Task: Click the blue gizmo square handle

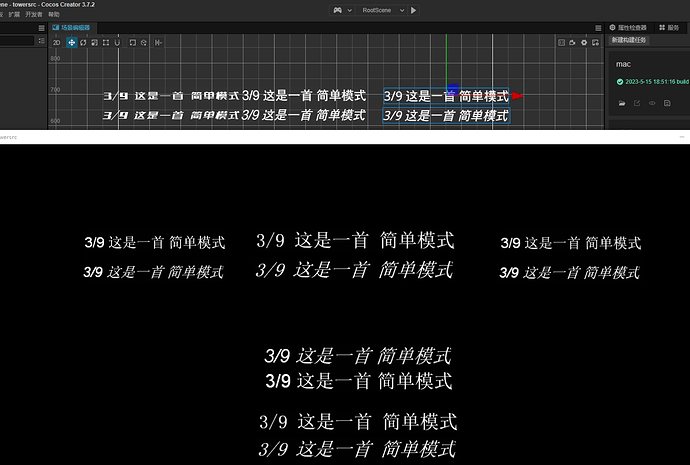Action: click(453, 89)
